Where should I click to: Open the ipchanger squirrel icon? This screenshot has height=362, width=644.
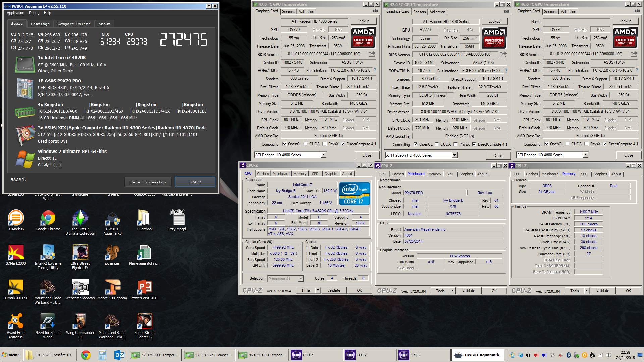click(x=112, y=255)
